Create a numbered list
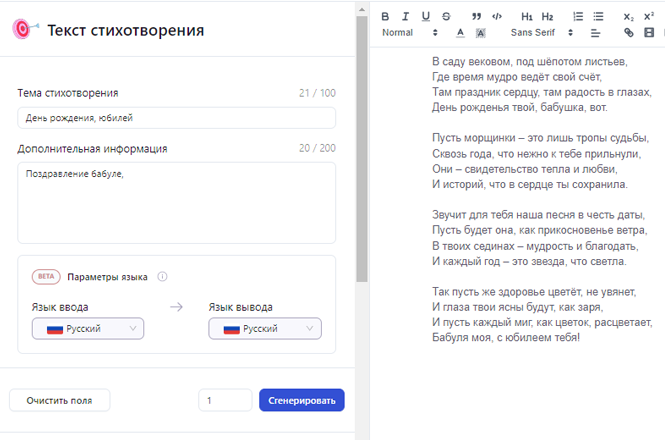Image resolution: width=665 pixels, height=440 pixels. (x=578, y=17)
